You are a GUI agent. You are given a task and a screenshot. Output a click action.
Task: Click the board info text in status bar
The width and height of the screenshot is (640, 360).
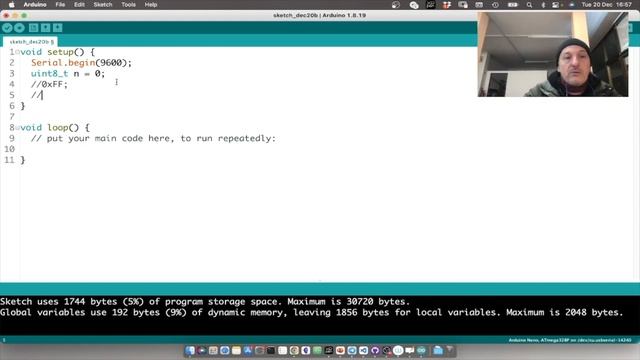point(570,340)
